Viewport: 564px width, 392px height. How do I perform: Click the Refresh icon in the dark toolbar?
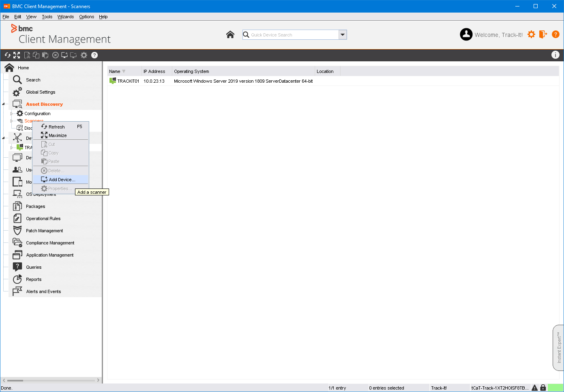(8, 55)
